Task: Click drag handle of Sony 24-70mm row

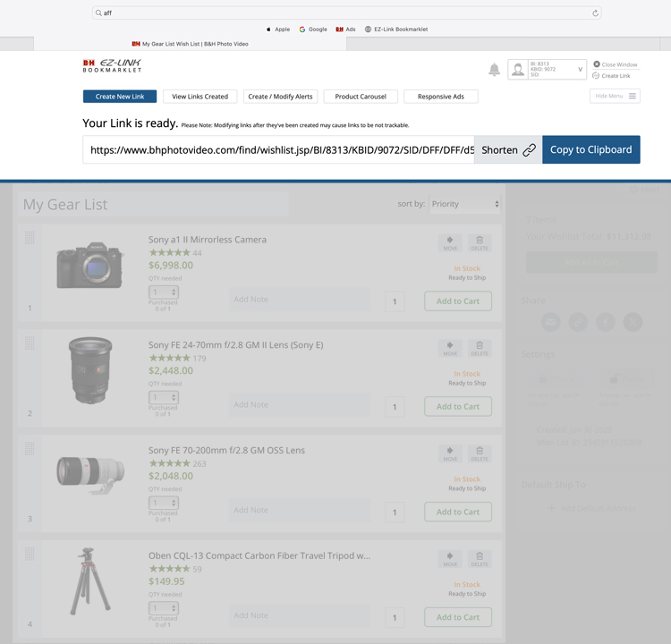Action: (x=30, y=343)
